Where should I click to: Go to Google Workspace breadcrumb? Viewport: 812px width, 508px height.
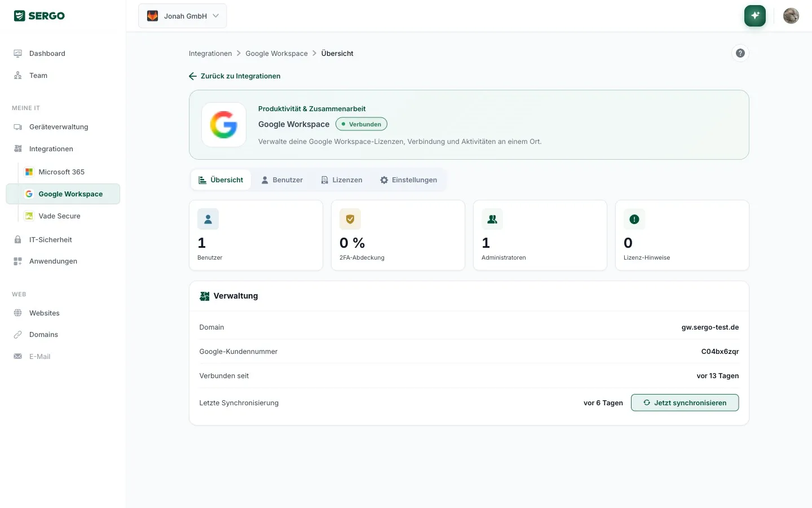277,54
